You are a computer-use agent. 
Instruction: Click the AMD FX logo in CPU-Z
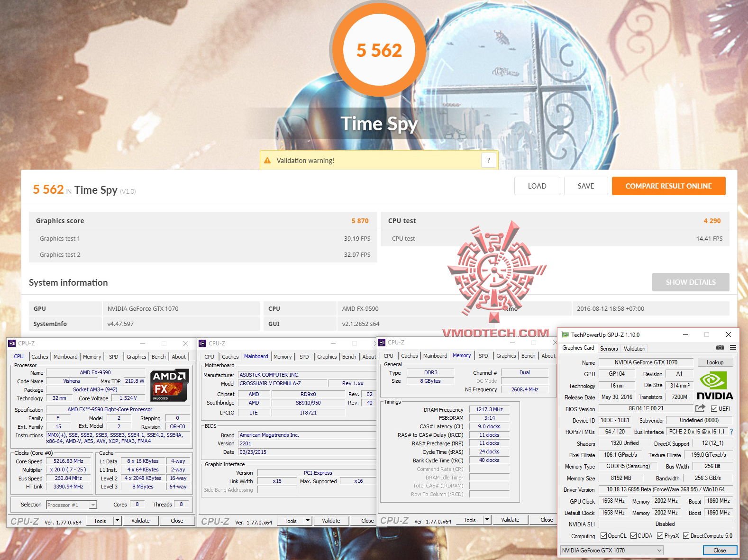[169, 385]
